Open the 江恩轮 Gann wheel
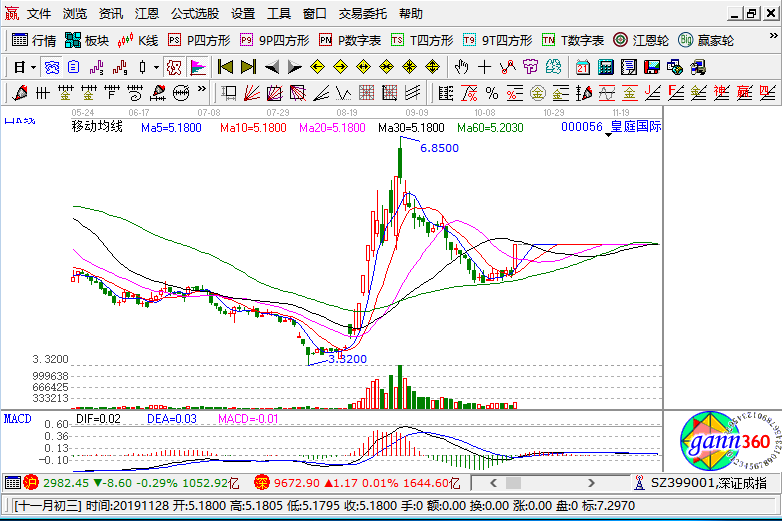782x521 pixels. [641, 40]
